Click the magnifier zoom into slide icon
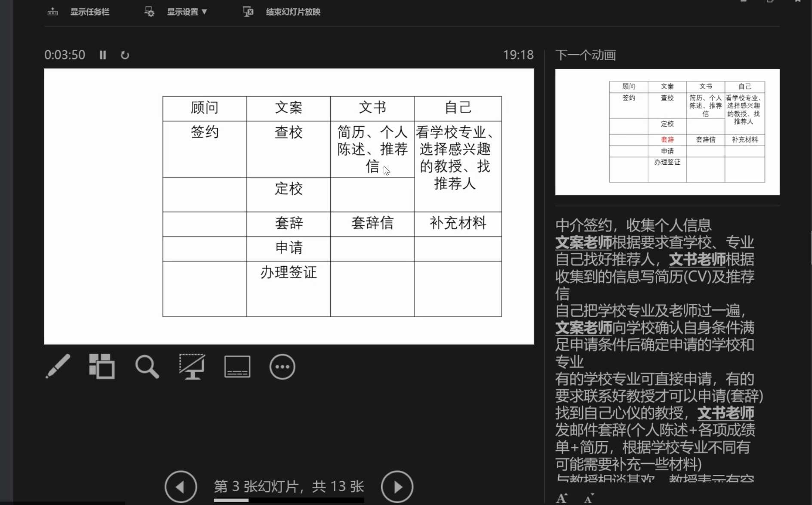 pos(147,367)
